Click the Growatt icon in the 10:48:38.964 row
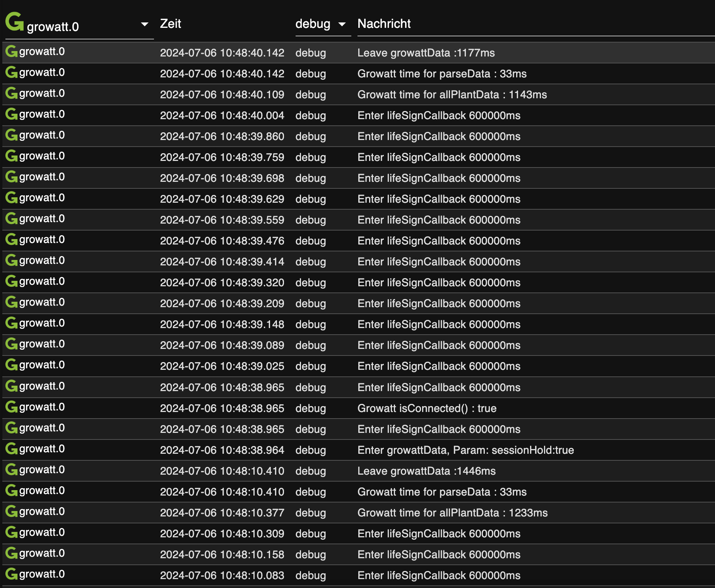 [x=12, y=449]
